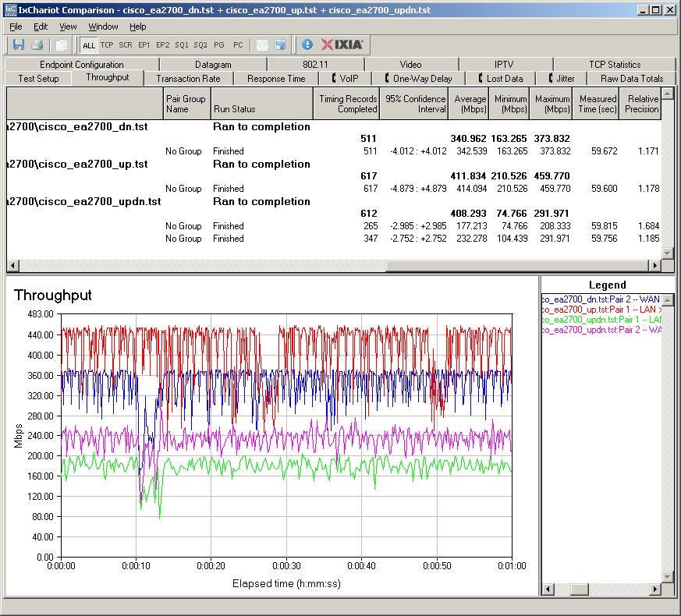Click the IxChariot title bar icon
The image size is (681, 616).
click(10, 9)
